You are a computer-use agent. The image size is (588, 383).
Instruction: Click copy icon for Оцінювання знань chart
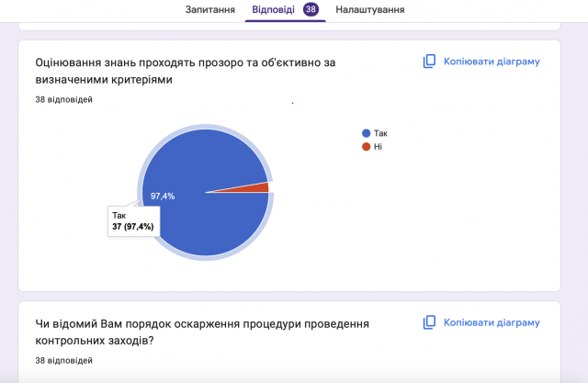pos(429,62)
